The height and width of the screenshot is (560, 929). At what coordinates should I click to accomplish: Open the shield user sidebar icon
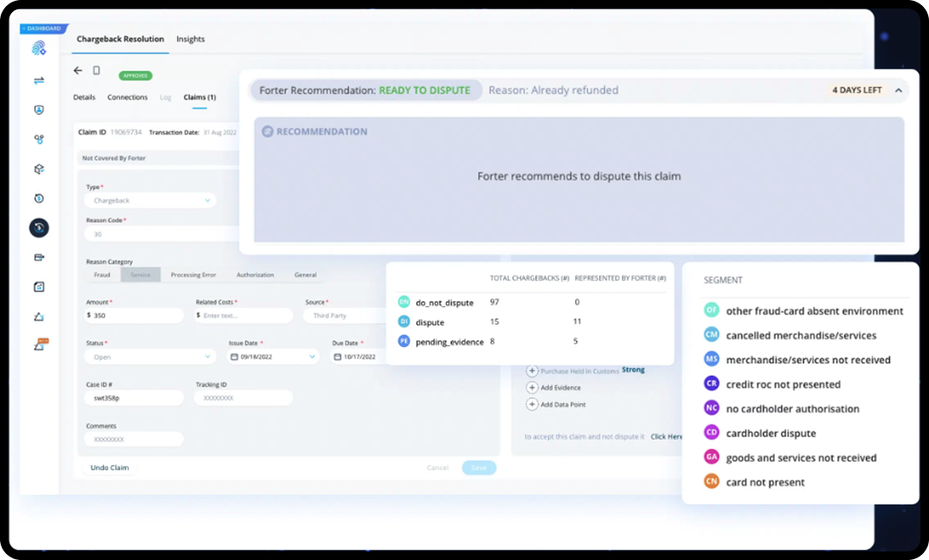pyautogui.click(x=39, y=110)
